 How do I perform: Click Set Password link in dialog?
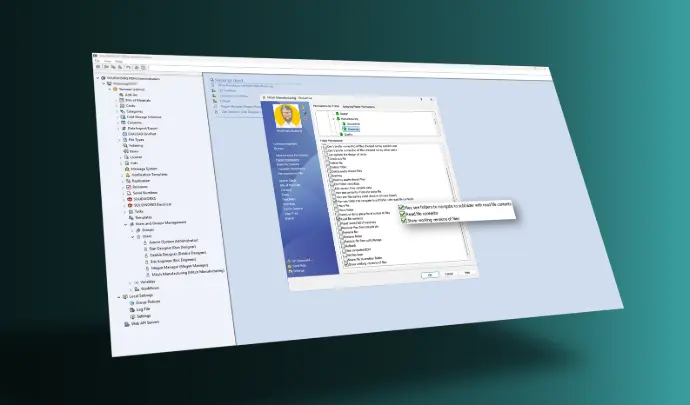point(301,260)
